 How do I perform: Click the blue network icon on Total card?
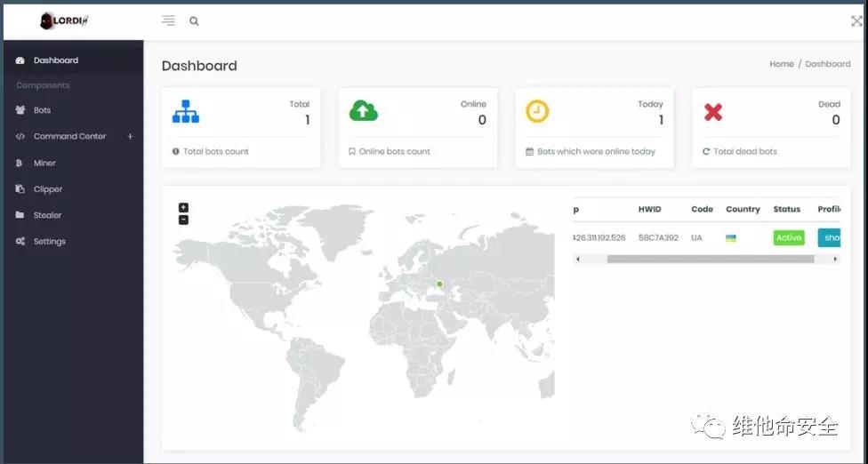(185, 111)
